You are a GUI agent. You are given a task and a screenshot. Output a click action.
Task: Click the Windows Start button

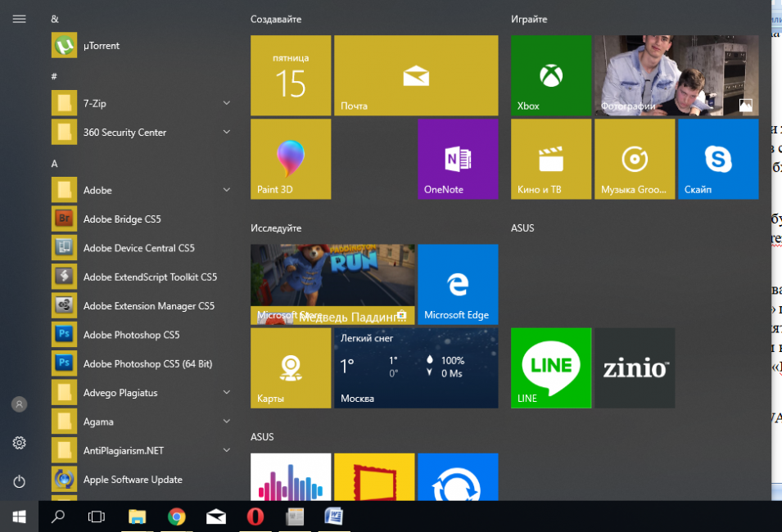19,516
